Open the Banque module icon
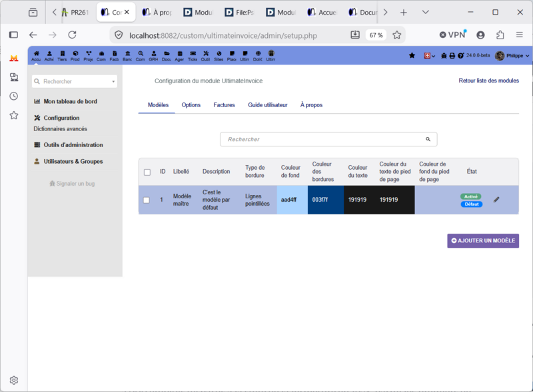The image size is (533, 392). (x=127, y=56)
